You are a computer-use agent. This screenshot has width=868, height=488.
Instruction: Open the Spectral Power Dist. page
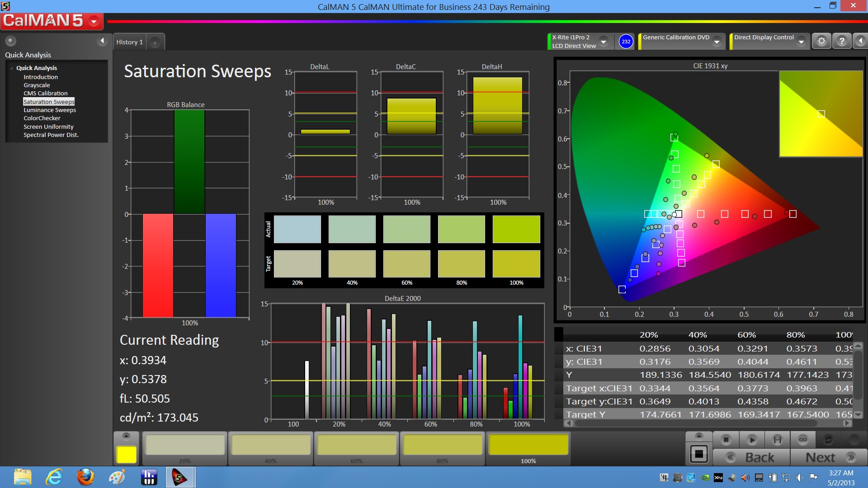click(51, 135)
